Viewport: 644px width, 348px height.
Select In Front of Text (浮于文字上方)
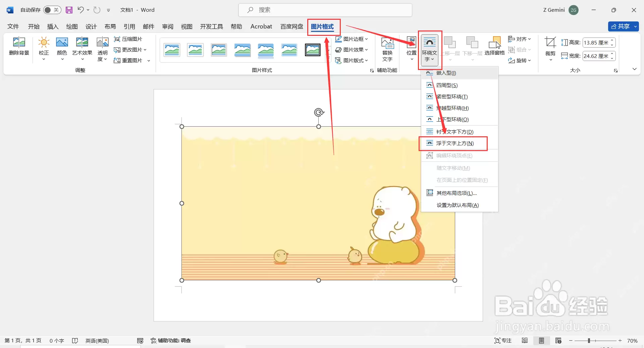point(459,143)
